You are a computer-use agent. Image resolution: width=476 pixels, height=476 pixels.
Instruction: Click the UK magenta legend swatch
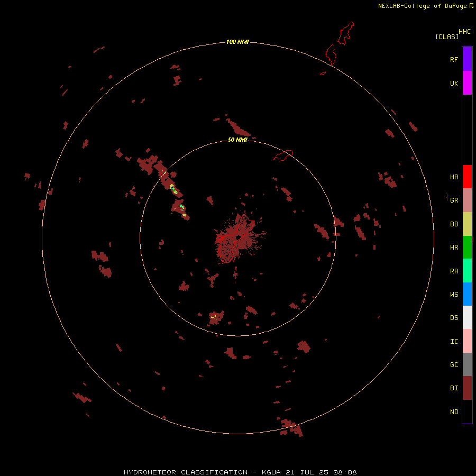point(467,83)
